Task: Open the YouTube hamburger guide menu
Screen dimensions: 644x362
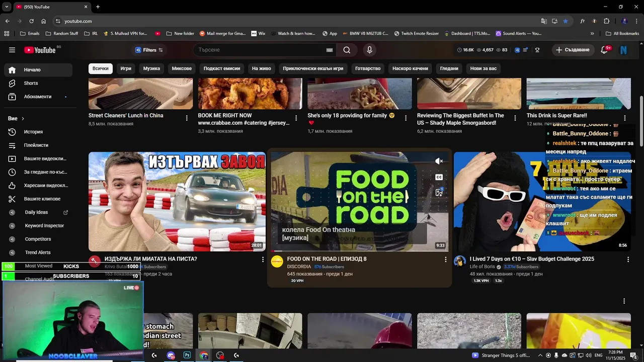Action: point(12,50)
